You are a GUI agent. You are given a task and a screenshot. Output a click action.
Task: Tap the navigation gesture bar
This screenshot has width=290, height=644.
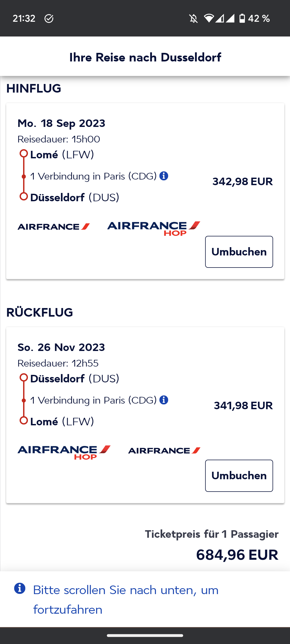(145, 635)
